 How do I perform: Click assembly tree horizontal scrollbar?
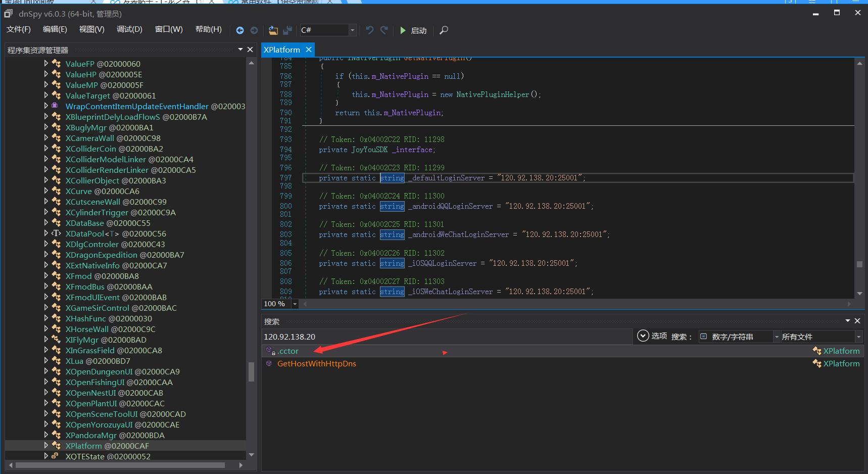coord(120,465)
